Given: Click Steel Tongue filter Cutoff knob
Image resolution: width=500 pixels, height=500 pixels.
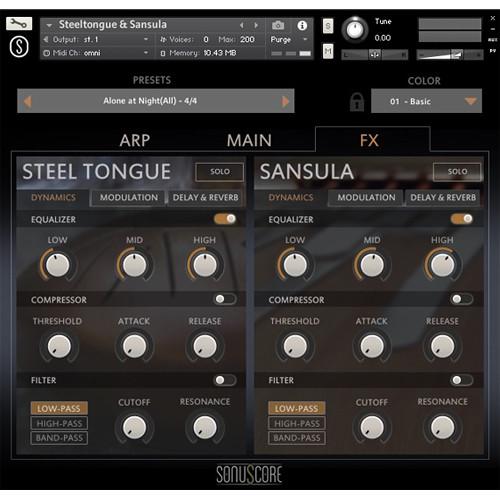Looking at the screenshot, I should [134, 427].
